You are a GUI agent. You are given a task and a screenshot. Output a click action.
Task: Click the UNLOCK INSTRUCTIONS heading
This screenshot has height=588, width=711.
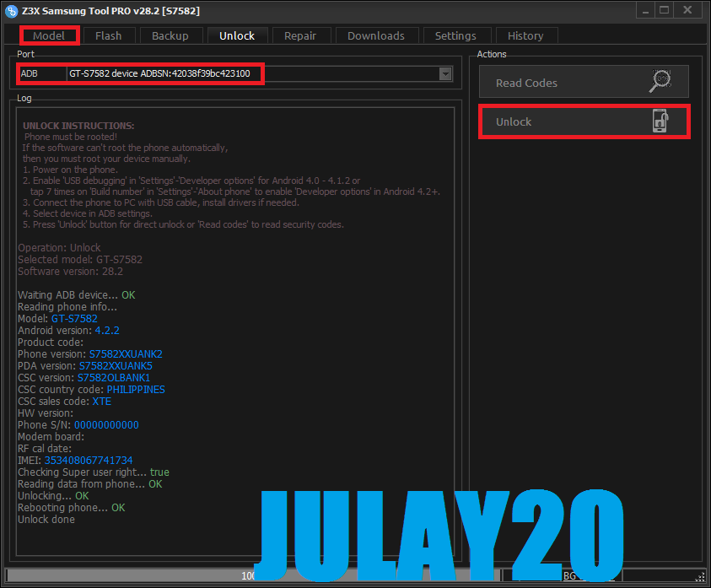(x=78, y=126)
